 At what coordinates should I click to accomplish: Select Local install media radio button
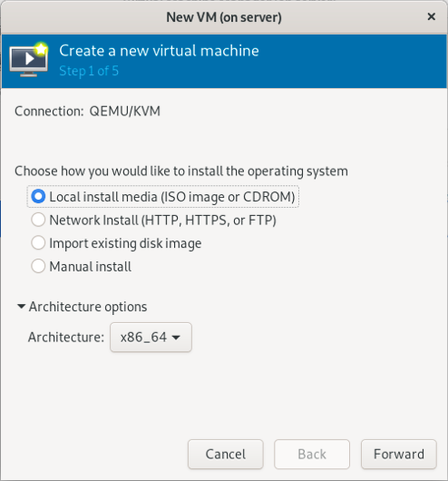38,196
